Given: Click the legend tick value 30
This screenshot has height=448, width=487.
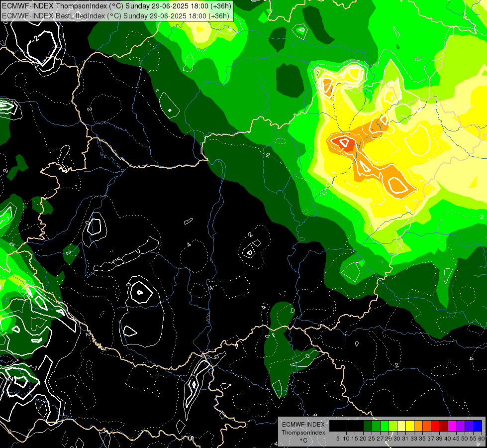Looking at the screenshot, I should [x=397, y=439].
